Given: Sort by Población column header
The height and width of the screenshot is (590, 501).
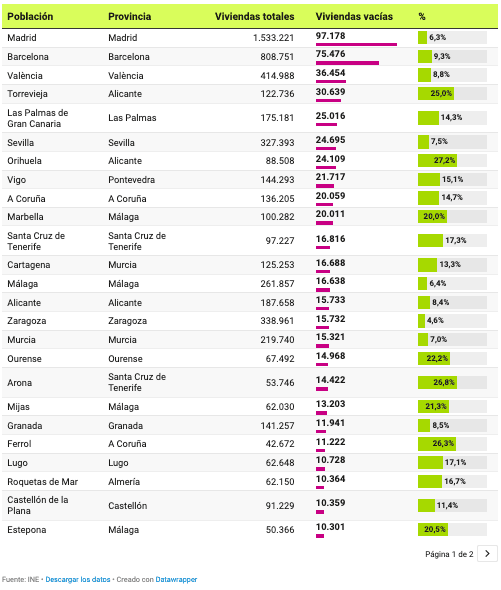Looking at the screenshot, I should pyautogui.click(x=30, y=17).
